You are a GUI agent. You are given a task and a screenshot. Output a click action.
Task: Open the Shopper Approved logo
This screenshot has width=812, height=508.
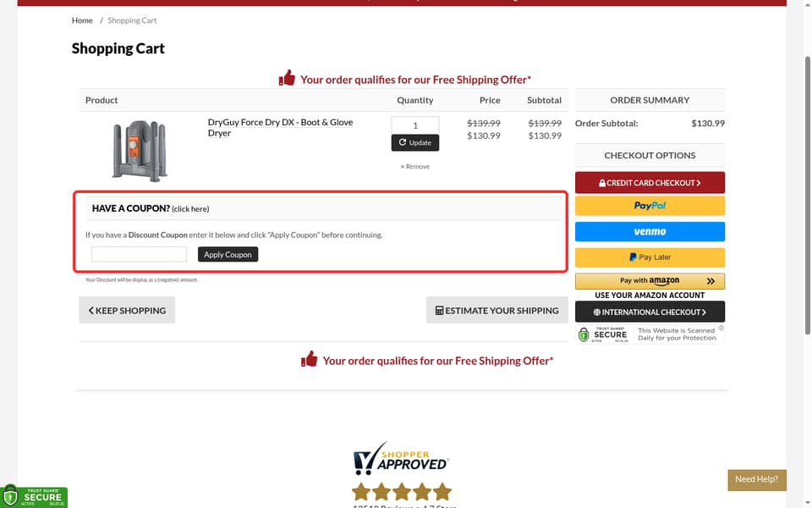tap(401, 458)
